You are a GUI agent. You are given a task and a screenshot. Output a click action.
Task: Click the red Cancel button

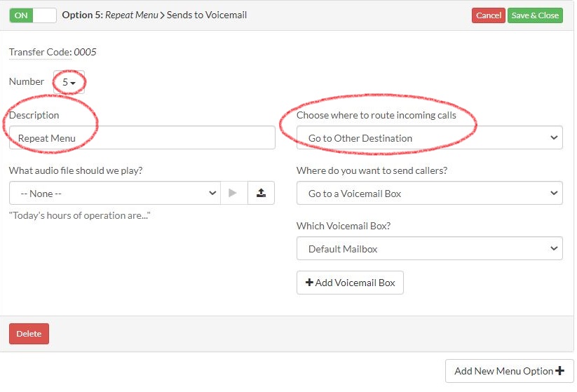point(489,15)
